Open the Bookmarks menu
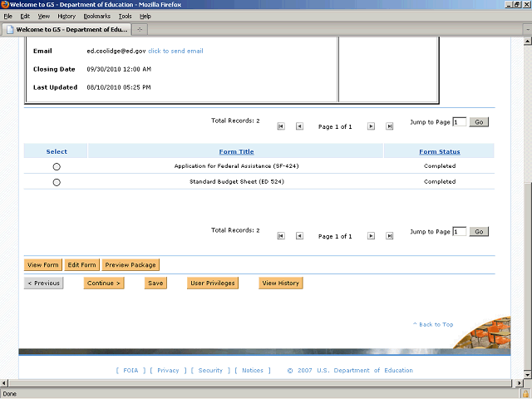Image resolution: width=532 pixels, height=399 pixels. click(x=97, y=17)
